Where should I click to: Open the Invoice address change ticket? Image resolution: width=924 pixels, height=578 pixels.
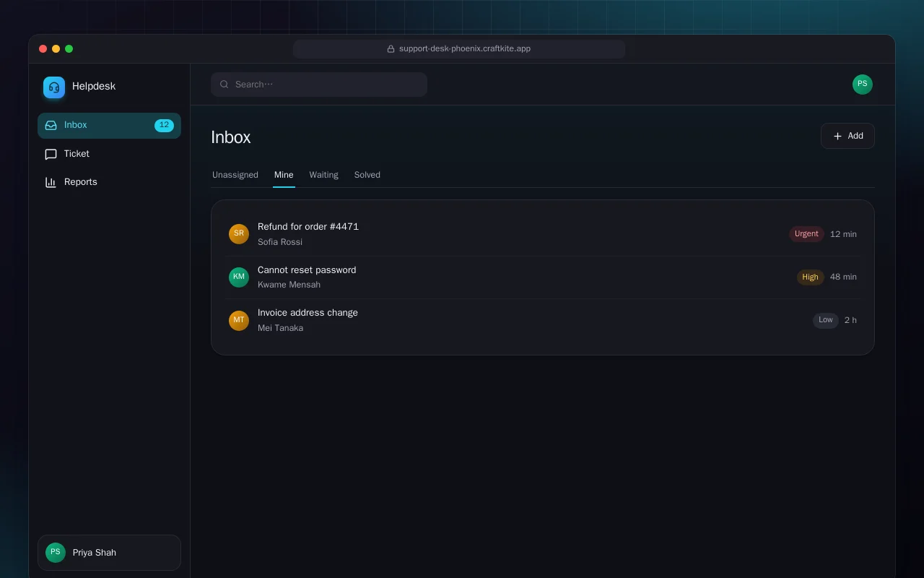(x=543, y=320)
